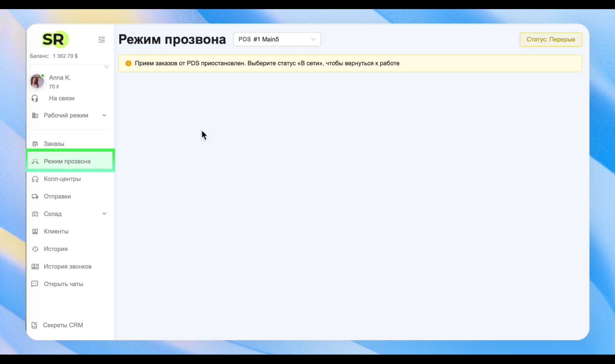
Task: Click the Колл-центры headphones icon
Action: tap(35, 179)
